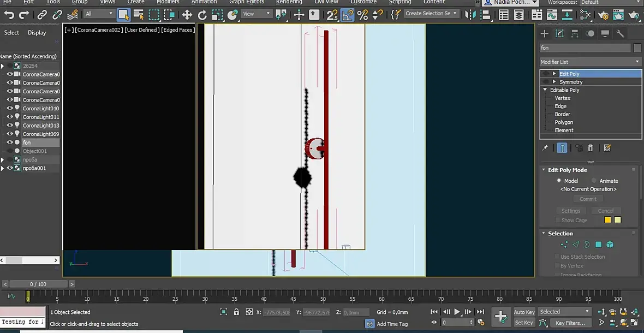Activate Bind to Space Warp tool
Viewport: 644px width, 333px height.
click(72, 15)
